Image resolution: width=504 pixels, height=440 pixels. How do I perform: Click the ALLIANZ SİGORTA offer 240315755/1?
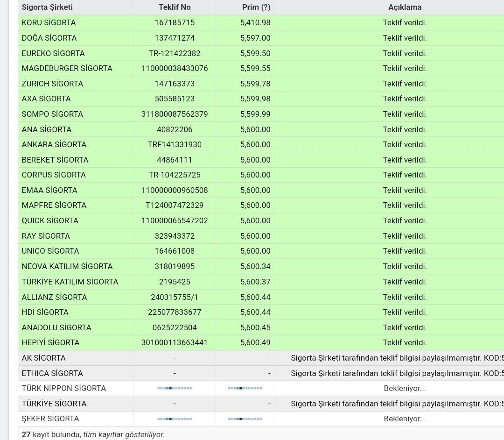[175, 297]
